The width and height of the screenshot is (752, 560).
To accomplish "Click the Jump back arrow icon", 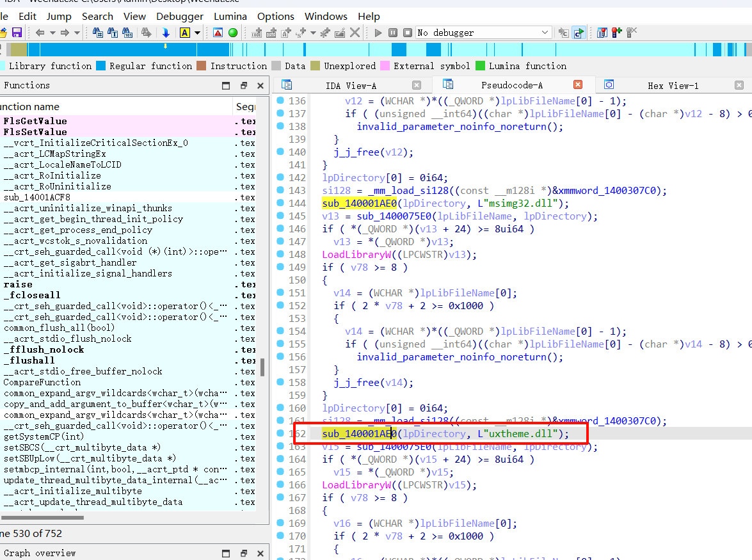I will 40,33.
